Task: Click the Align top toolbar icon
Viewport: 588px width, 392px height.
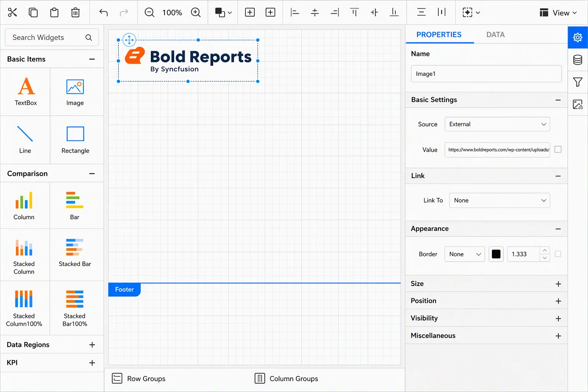Action: point(354,12)
